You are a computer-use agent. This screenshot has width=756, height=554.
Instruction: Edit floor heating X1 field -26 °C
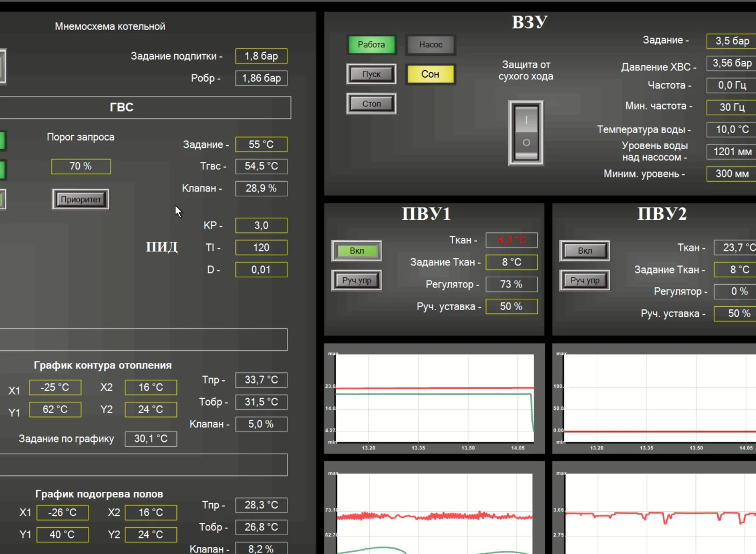pos(63,512)
